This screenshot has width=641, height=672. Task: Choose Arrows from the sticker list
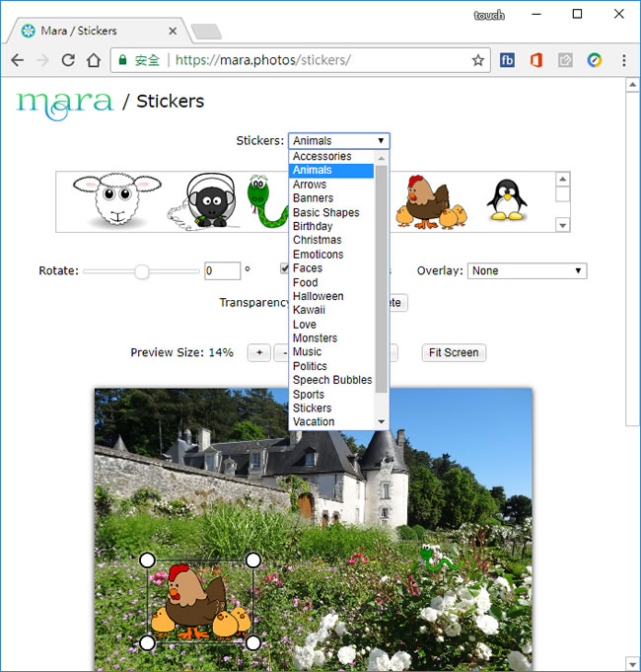pos(332,185)
